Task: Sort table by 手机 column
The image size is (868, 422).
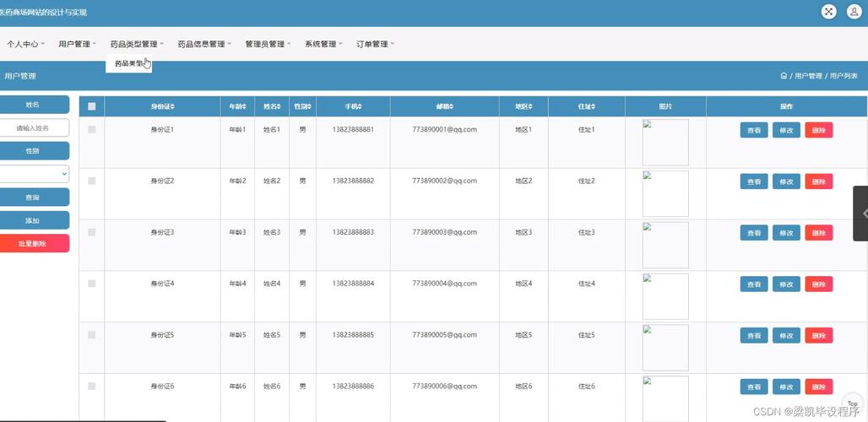Action: [x=353, y=106]
